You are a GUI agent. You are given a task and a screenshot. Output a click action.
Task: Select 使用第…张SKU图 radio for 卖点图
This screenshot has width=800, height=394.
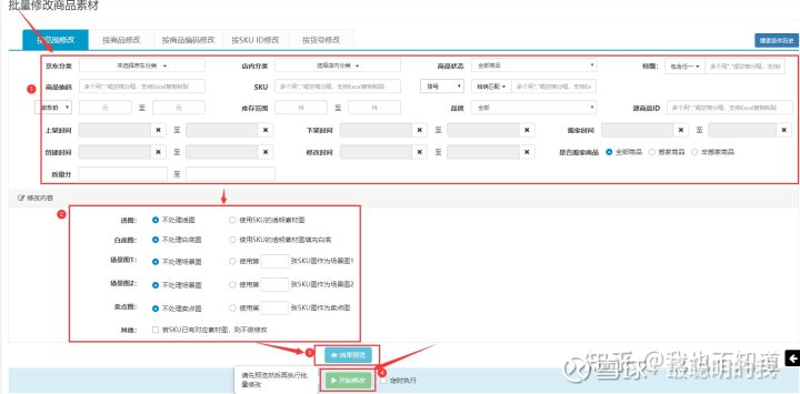(233, 308)
